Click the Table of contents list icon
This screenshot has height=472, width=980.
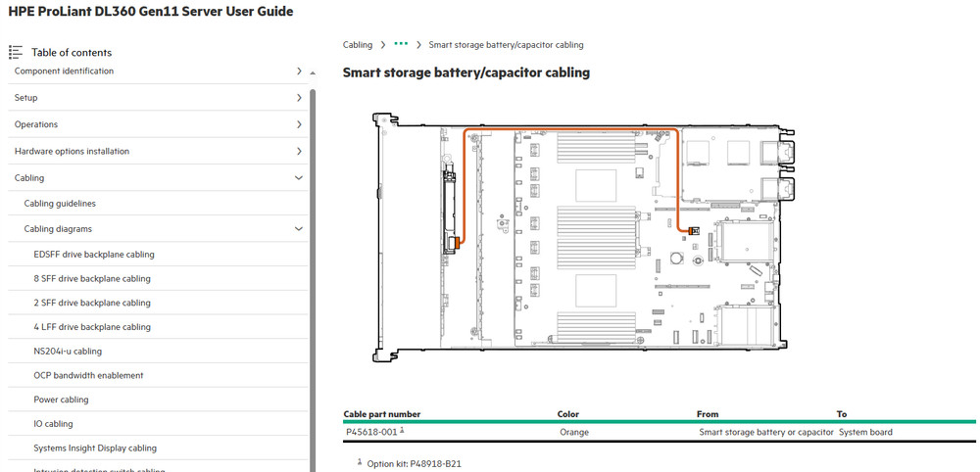tap(16, 52)
